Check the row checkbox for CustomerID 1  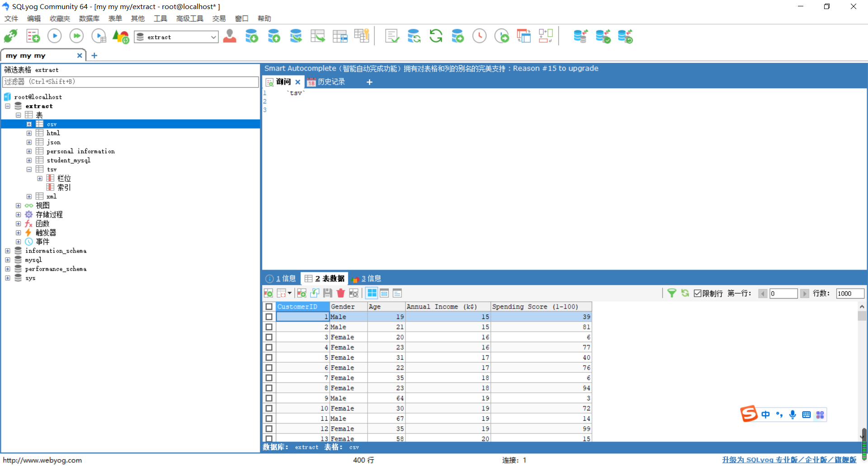(269, 317)
